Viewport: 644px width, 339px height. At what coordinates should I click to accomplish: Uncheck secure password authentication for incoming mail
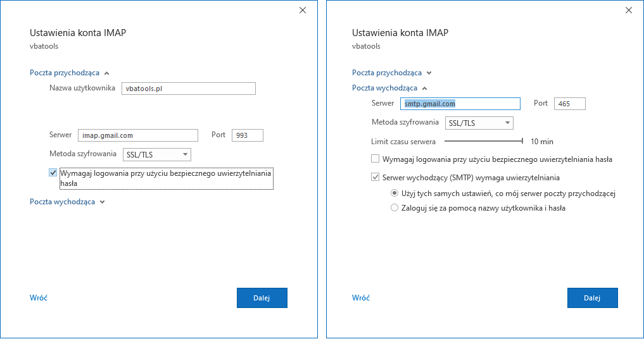point(53,173)
